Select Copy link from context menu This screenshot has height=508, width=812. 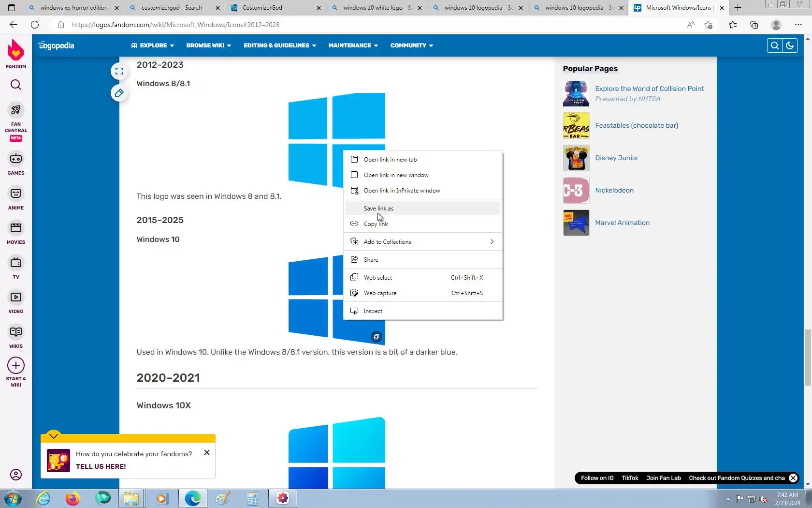[x=423, y=224]
